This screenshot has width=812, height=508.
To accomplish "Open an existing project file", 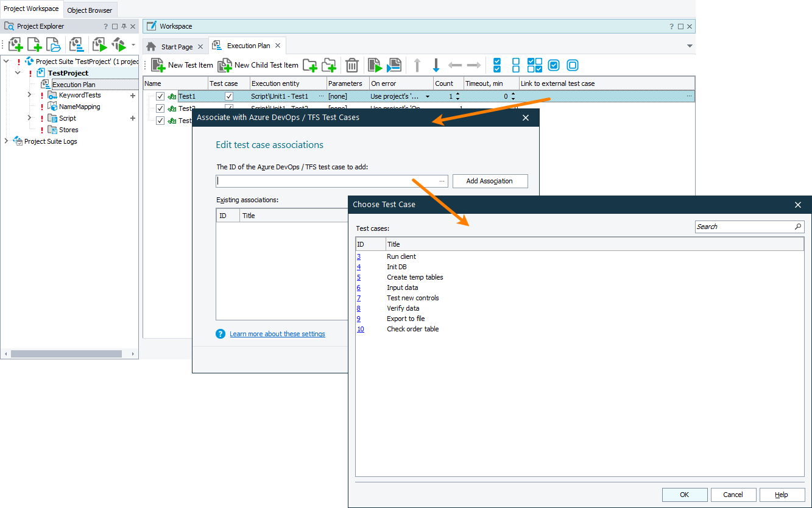I will (54, 44).
